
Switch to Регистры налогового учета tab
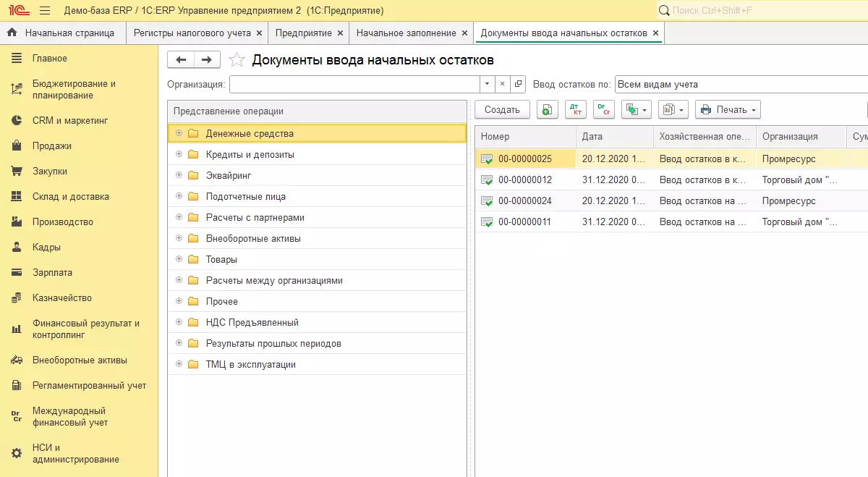(192, 33)
